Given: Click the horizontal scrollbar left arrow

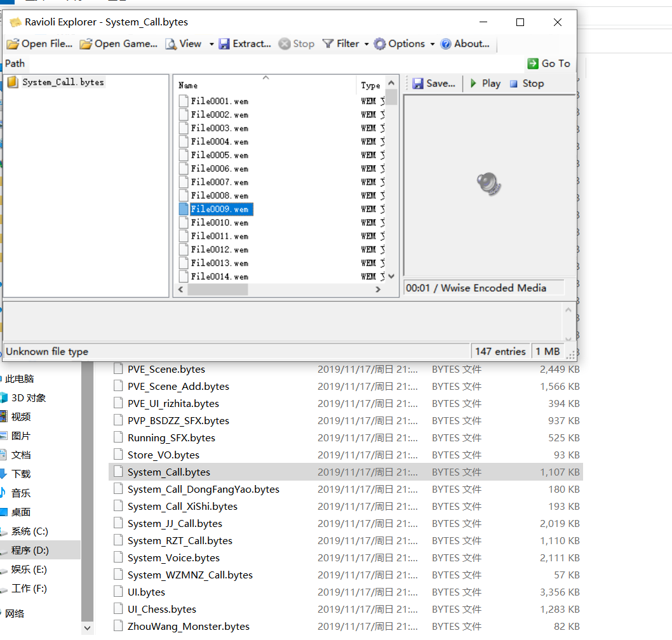Looking at the screenshot, I should coord(181,290).
